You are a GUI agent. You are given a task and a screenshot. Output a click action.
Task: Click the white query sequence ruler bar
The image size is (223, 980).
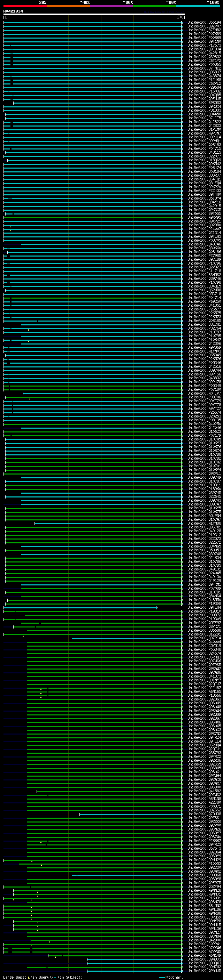click(x=94, y=15)
